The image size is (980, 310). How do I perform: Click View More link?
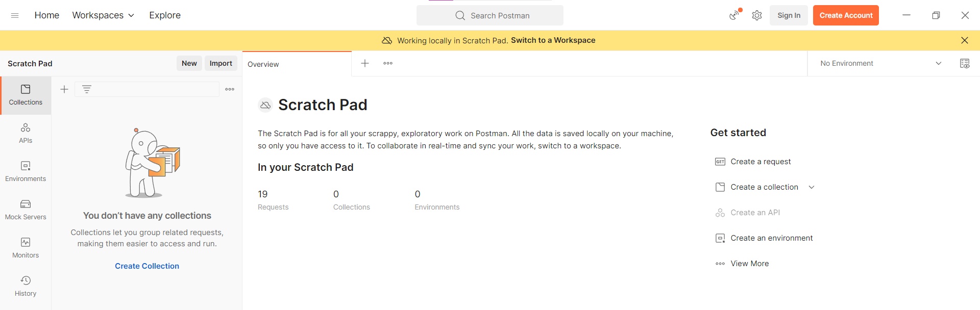click(750, 264)
